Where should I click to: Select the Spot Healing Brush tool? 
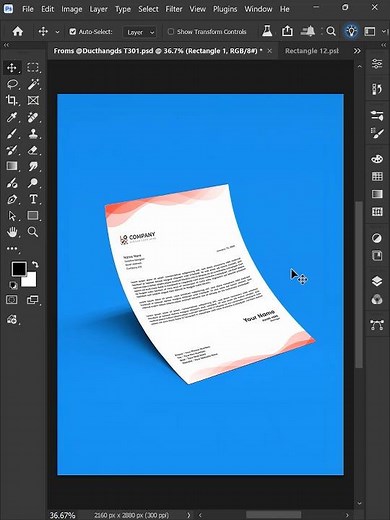click(x=33, y=117)
